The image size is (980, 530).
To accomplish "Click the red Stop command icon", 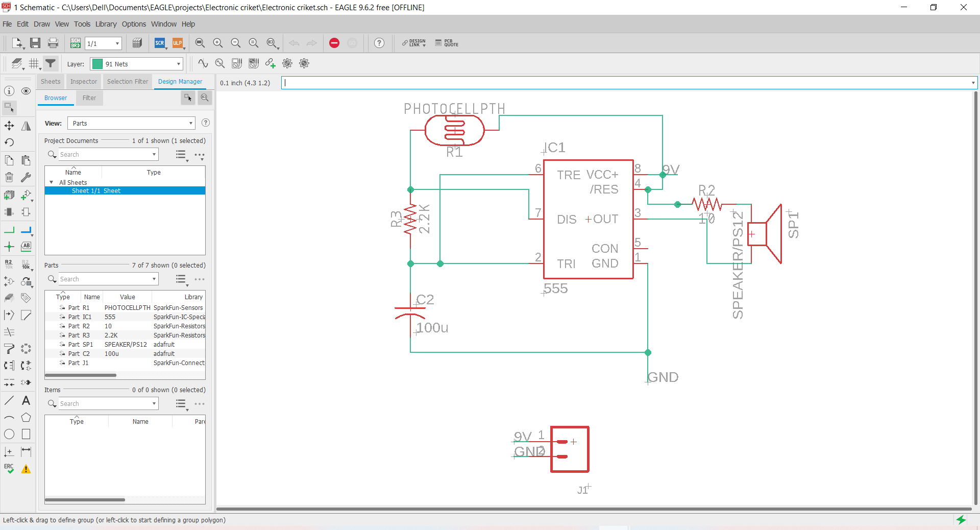I will click(x=334, y=43).
